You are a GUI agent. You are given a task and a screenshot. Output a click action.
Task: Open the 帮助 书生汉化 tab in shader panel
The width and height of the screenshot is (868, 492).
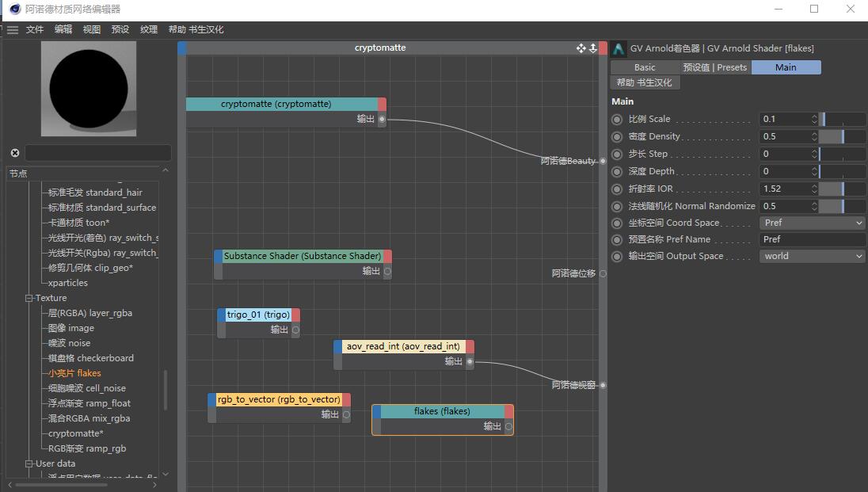645,82
